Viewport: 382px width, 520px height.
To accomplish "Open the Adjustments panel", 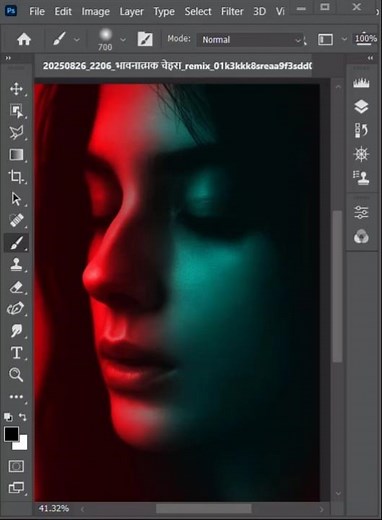I will click(x=361, y=212).
